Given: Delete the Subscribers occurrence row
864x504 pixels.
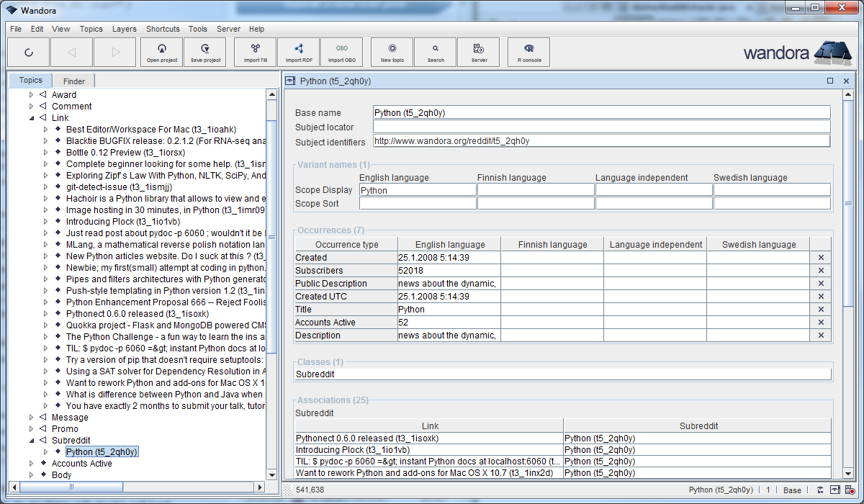Looking at the screenshot, I should pos(821,271).
